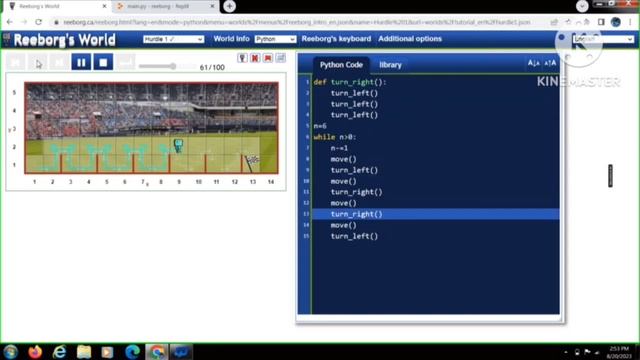Switch to the library tab
This screenshot has height=360, width=640.
tap(390, 65)
